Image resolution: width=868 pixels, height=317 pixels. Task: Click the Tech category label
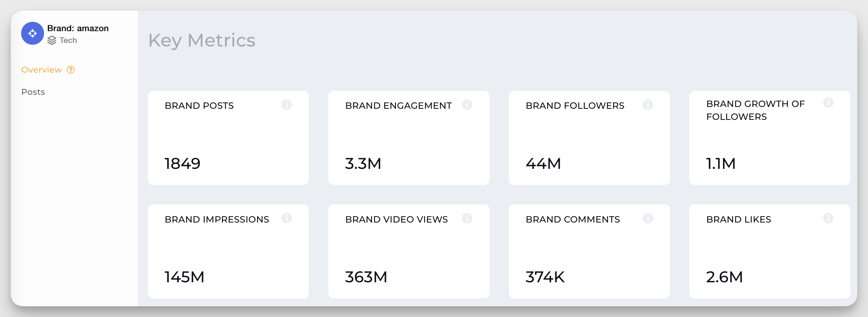pyautogui.click(x=68, y=40)
